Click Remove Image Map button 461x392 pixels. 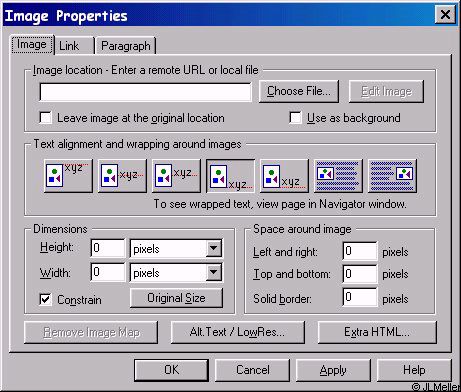click(91, 332)
